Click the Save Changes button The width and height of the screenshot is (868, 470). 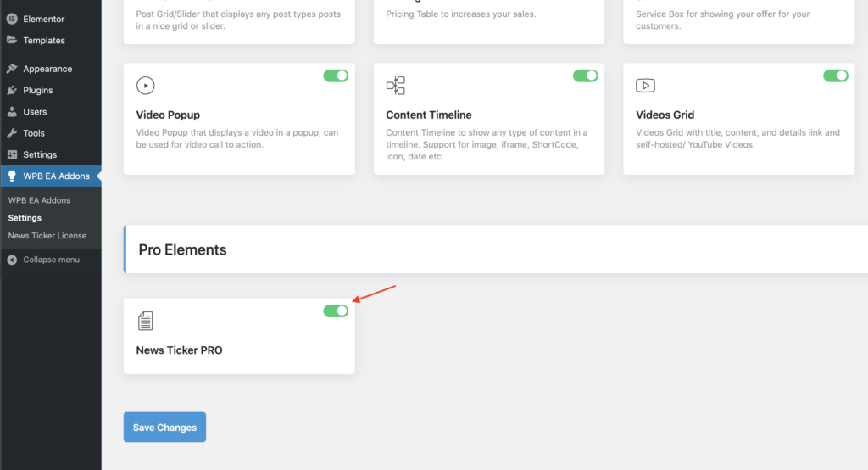point(165,428)
